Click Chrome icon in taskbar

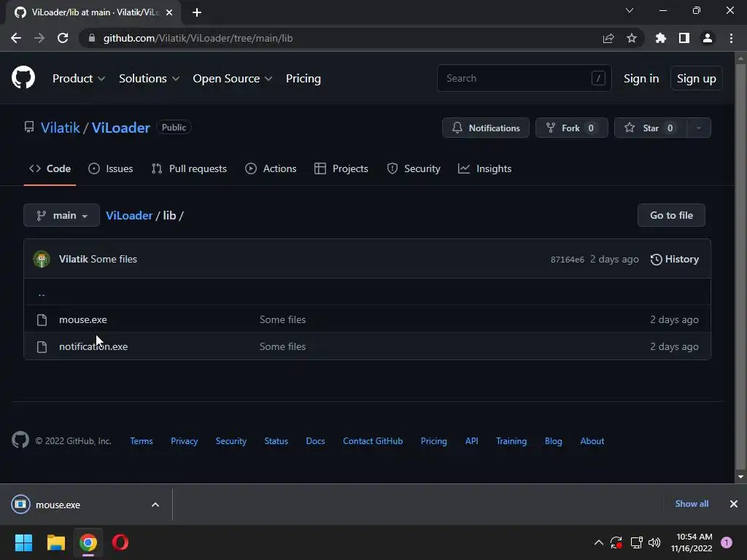click(x=88, y=542)
